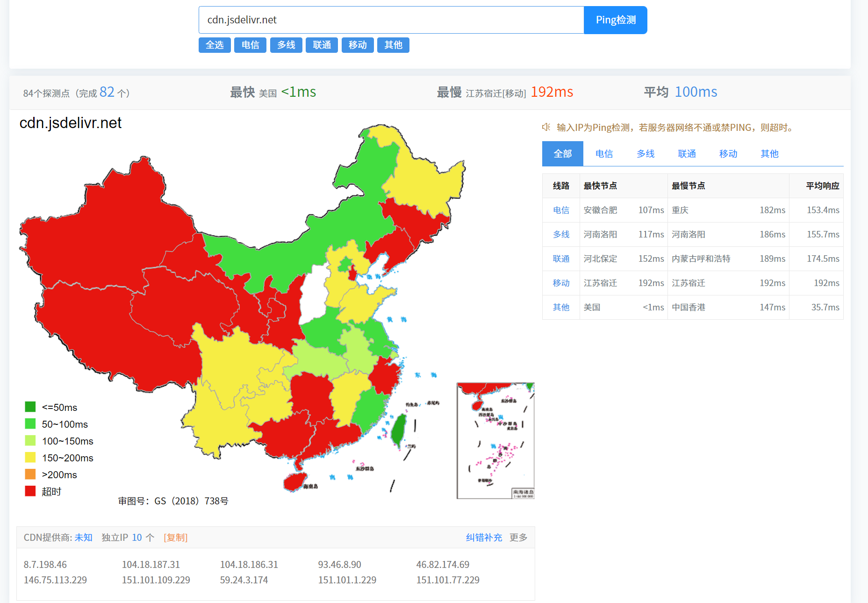The image size is (868, 603).
Task: Click the 其他 line link in table
Action: coord(561,308)
